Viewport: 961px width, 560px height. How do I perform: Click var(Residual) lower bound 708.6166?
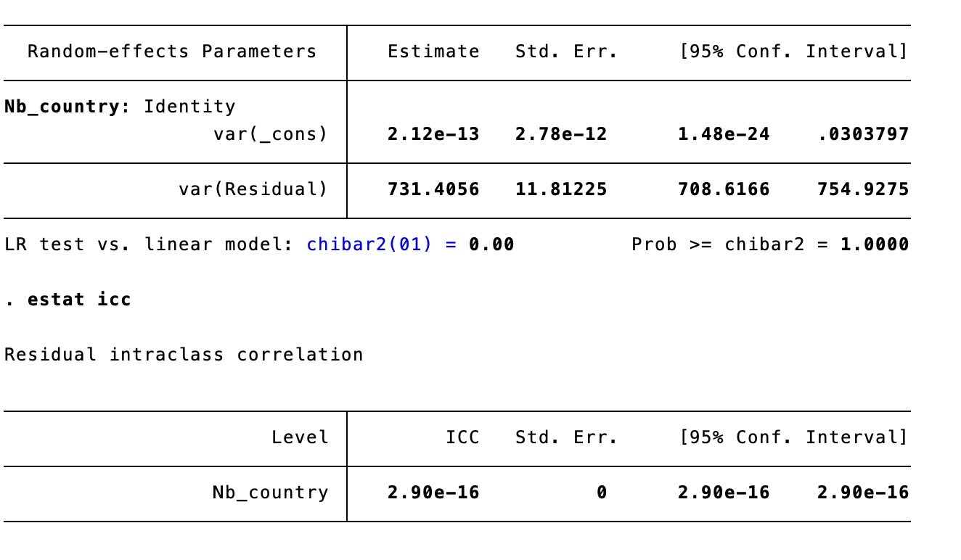pos(724,189)
